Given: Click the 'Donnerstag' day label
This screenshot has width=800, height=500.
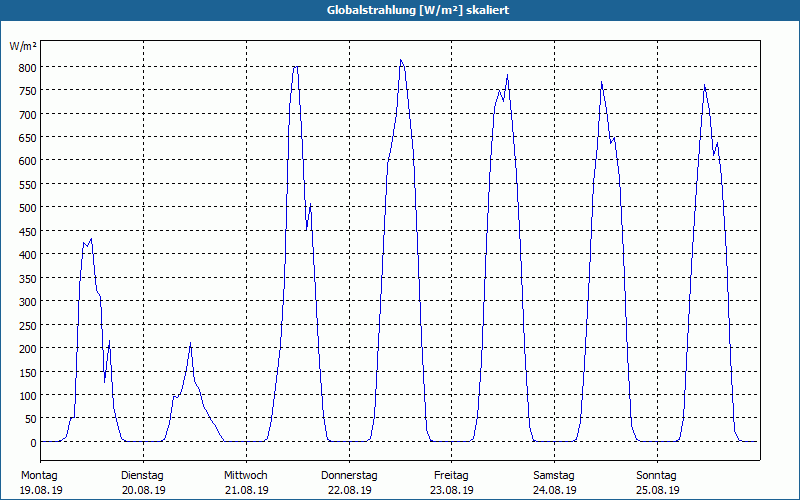Looking at the screenshot, I should click(349, 476).
